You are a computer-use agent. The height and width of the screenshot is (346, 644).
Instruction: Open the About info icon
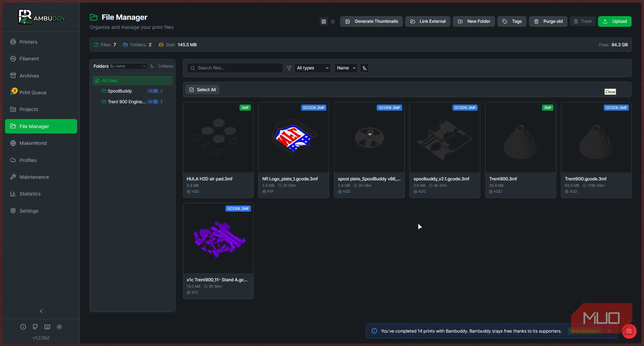tap(23, 327)
